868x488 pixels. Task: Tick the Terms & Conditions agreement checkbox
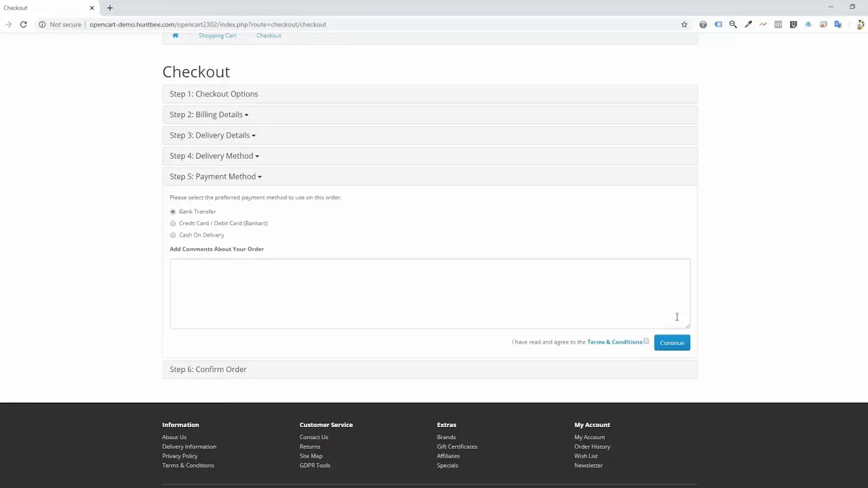point(646,341)
